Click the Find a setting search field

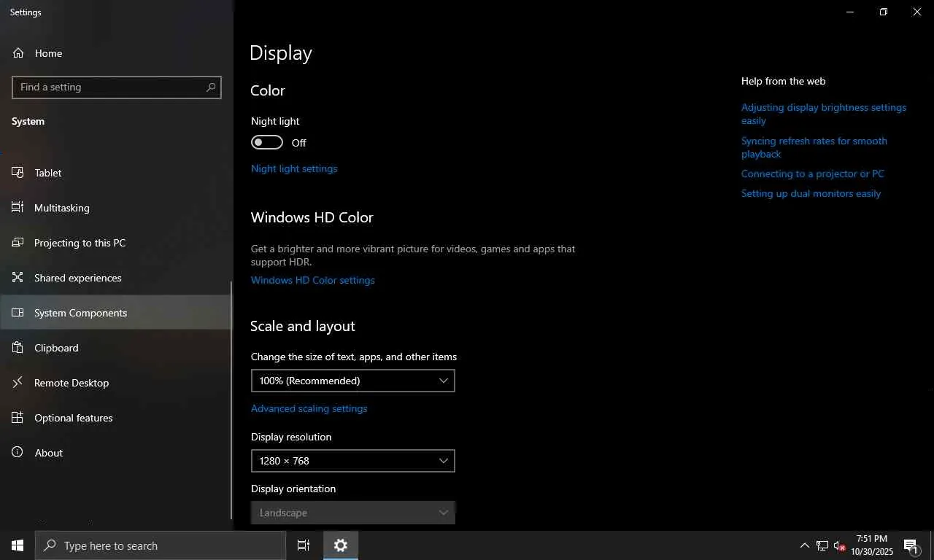pyautogui.click(x=117, y=87)
